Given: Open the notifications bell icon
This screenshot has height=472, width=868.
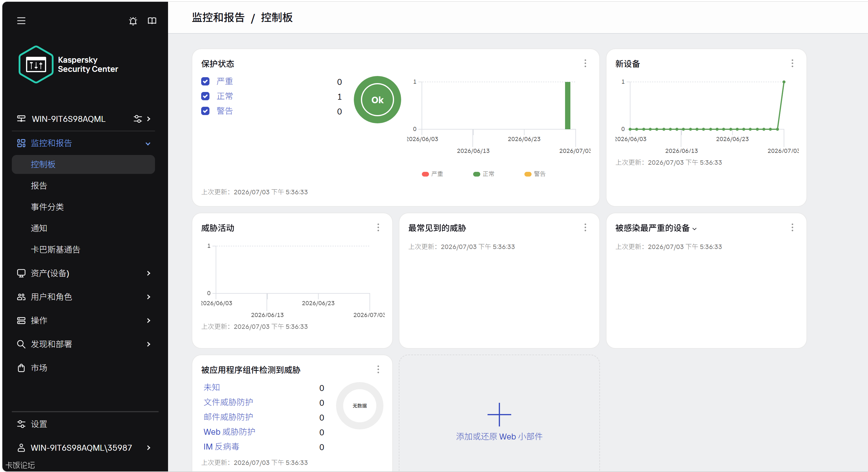Looking at the screenshot, I should [x=133, y=21].
